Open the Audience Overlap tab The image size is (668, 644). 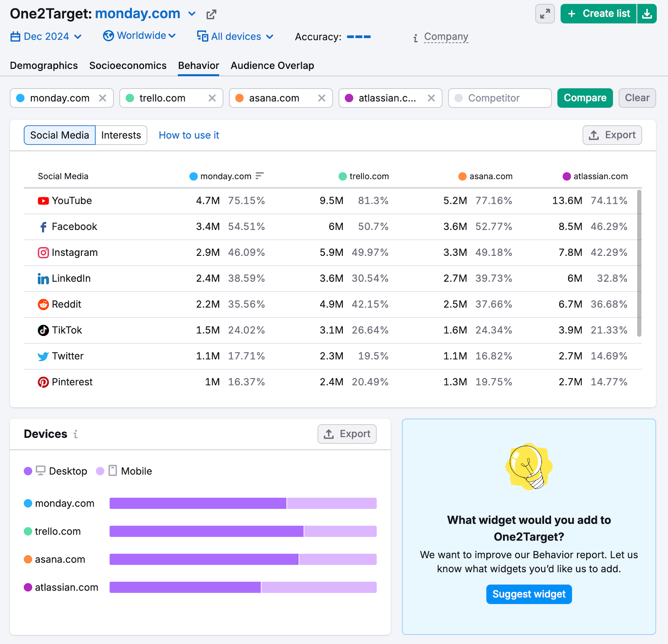tap(272, 66)
